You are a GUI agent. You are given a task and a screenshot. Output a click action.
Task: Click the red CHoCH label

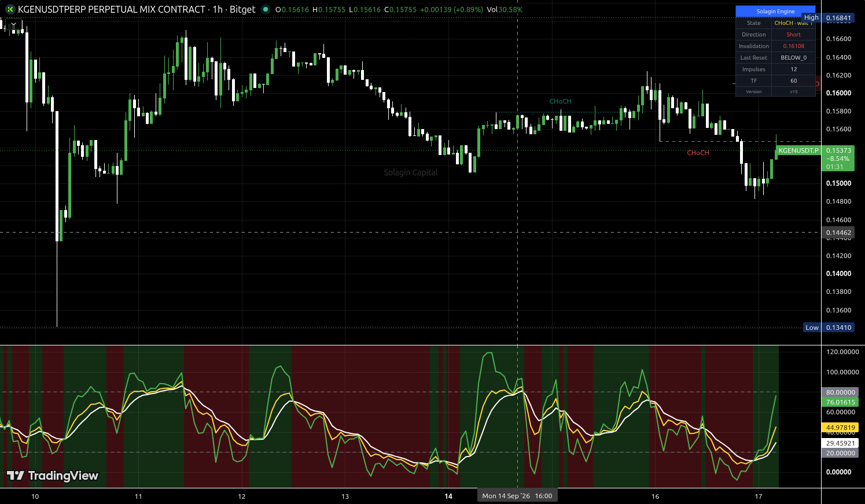698,153
